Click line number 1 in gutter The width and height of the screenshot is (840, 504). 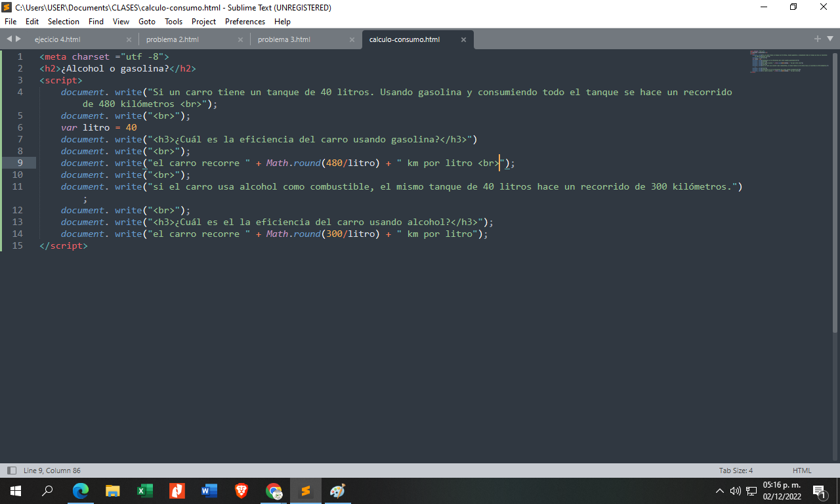tap(20, 56)
